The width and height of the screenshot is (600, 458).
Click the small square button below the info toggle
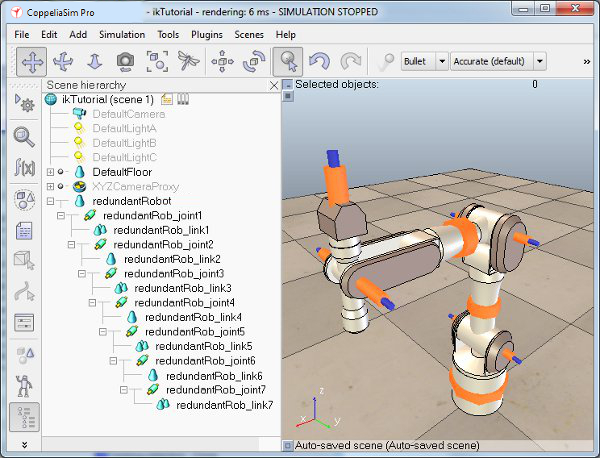[288, 96]
